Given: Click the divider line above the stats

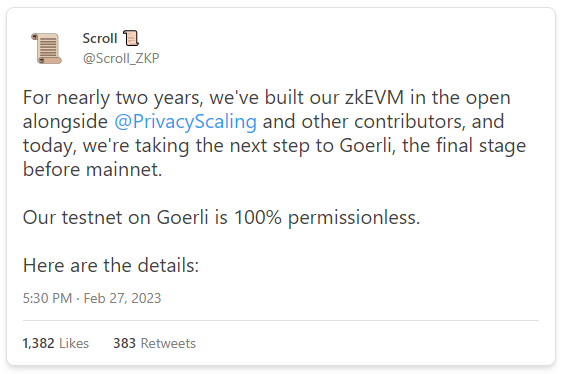Looking at the screenshot, I should click(281, 320).
